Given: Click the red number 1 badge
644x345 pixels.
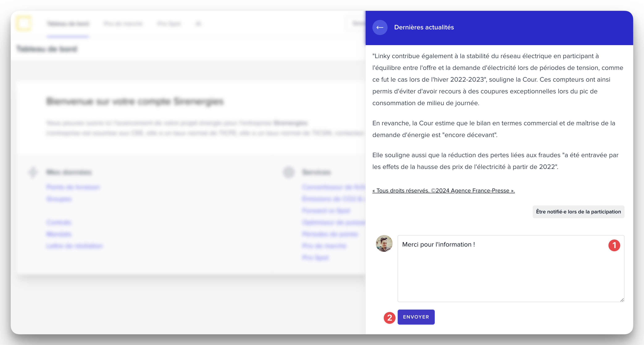Looking at the screenshot, I should [x=614, y=245].
